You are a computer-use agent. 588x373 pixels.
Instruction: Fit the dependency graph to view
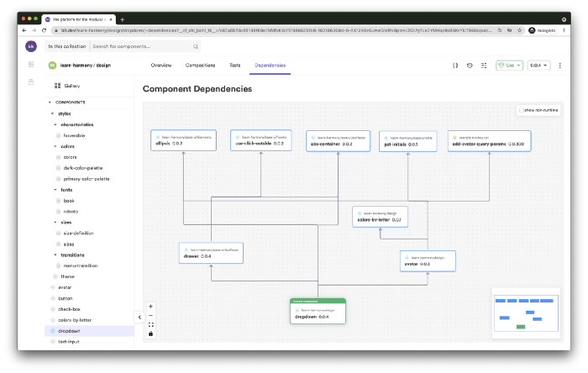pos(150,324)
